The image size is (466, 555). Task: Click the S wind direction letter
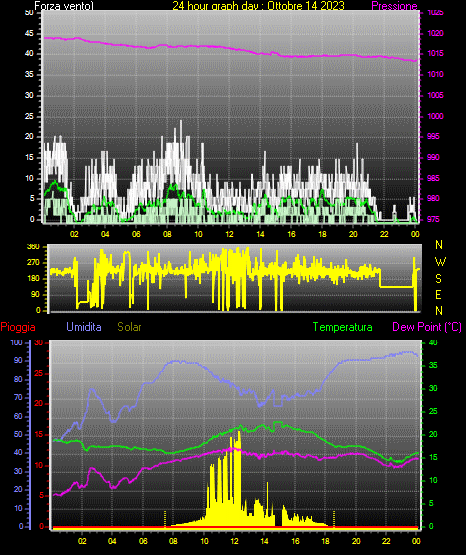click(x=438, y=279)
